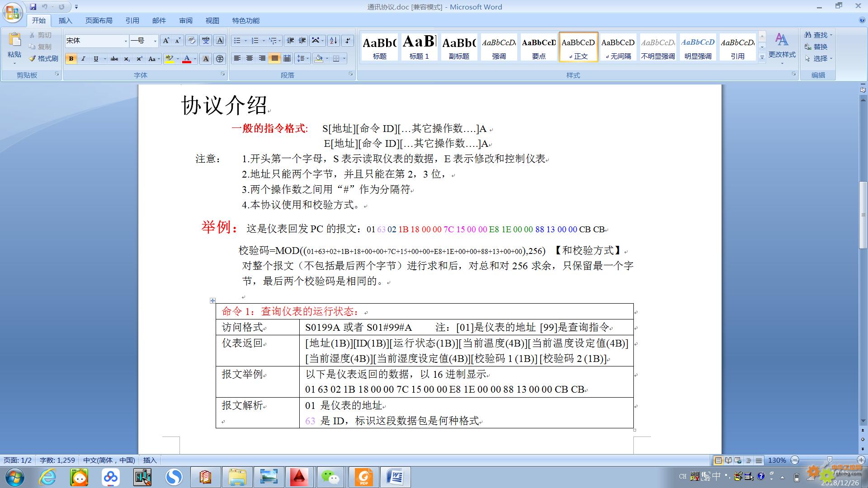Click the Format Painter brush icon
868x488 pixels.
click(x=32, y=58)
